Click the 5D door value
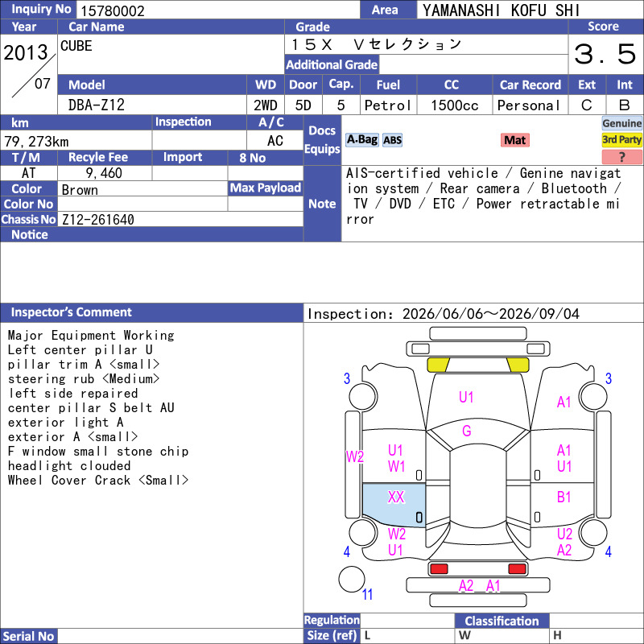Image resolution: width=644 pixels, height=644 pixels. pos(303,105)
